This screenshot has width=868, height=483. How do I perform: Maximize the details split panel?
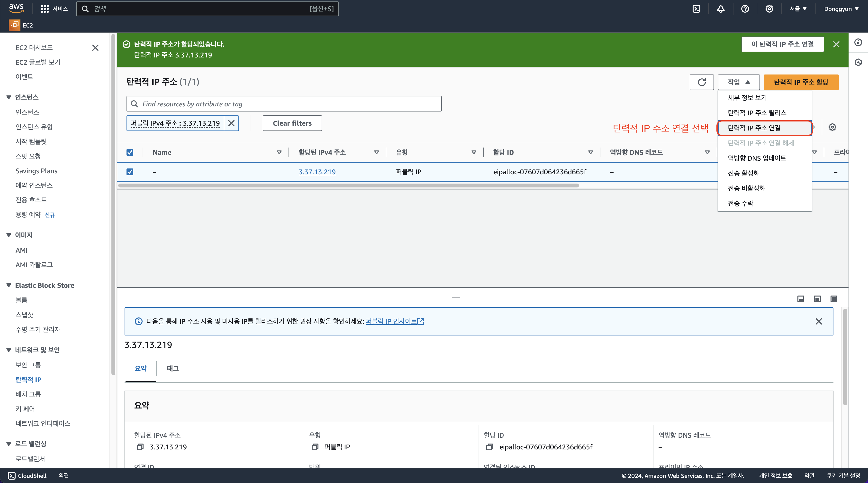(834, 299)
